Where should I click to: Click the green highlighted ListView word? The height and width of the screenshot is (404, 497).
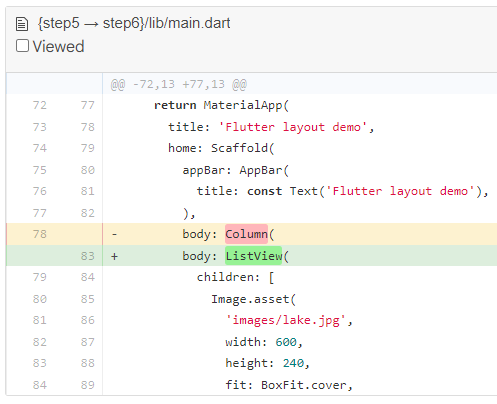pos(253,256)
